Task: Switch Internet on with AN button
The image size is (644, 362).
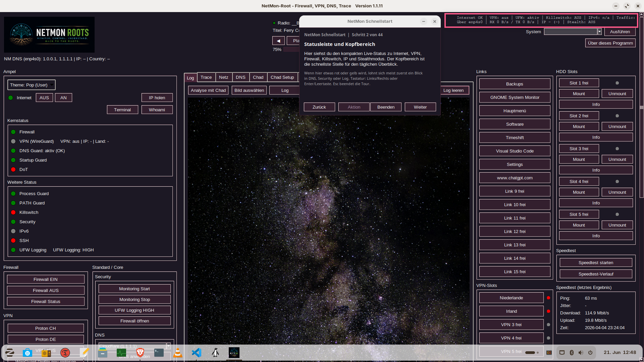Action: (63, 98)
